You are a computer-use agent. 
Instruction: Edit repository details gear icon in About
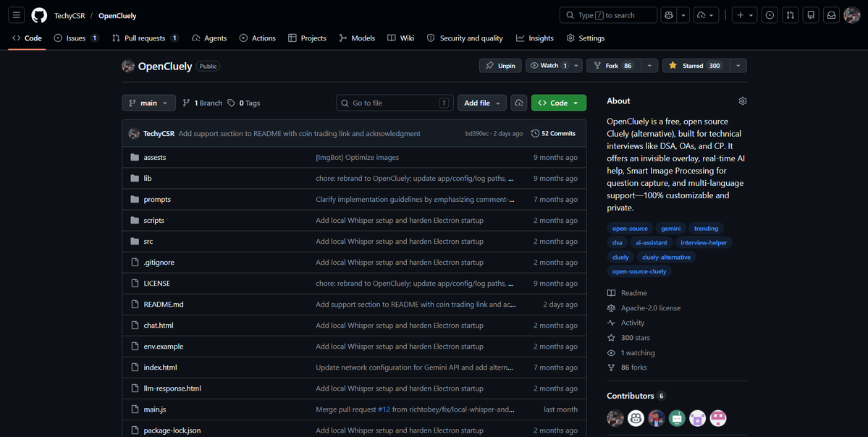[x=742, y=101]
